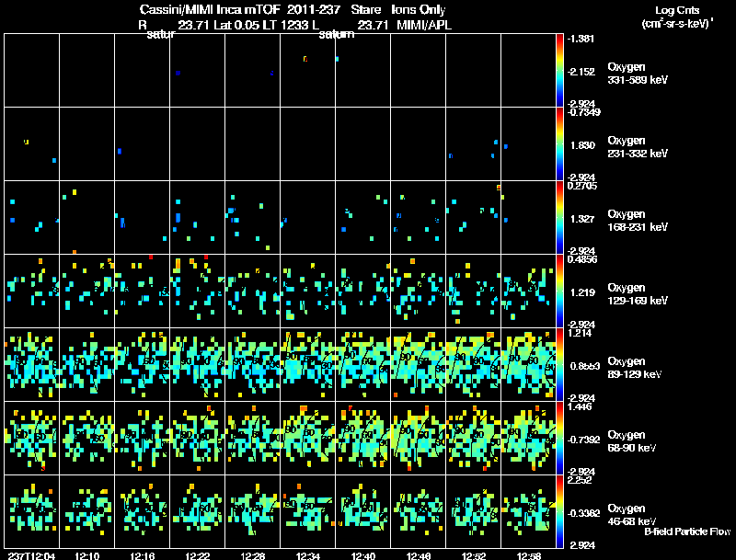The width and height of the screenshot is (736, 560).
Task: Click the '1.219' color scale value
Action: 582,292
